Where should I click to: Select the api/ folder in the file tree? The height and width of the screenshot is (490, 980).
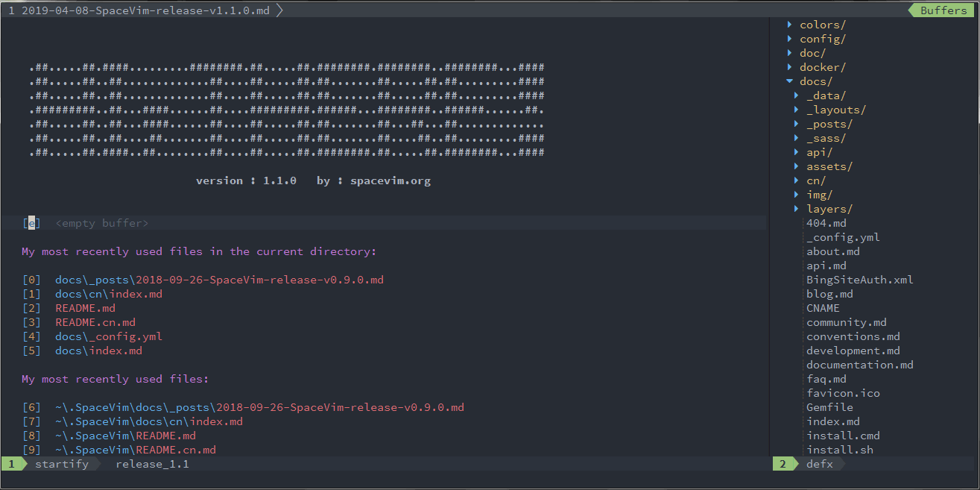pyautogui.click(x=820, y=152)
